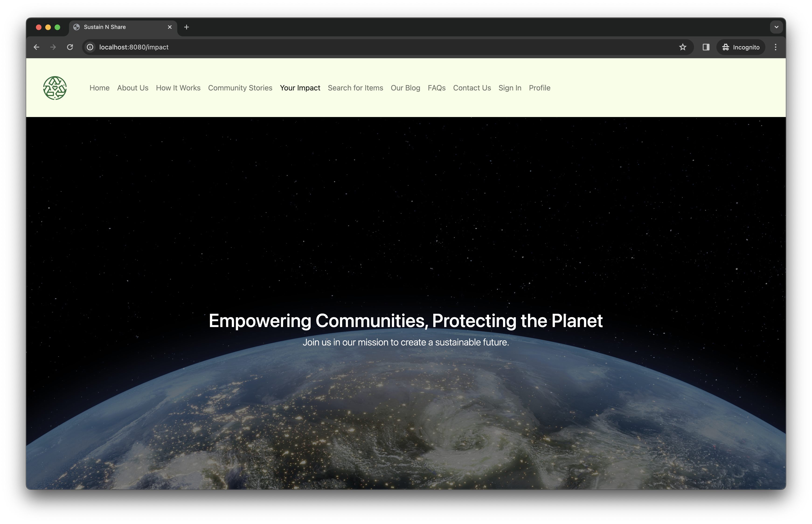Go back with browser back arrow
The height and width of the screenshot is (524, 812).
[x=36, y=47]
